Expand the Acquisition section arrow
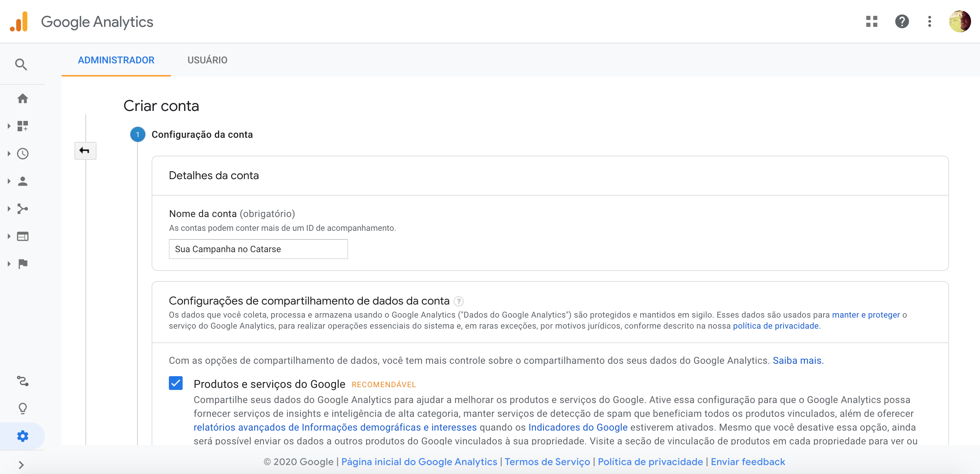The height and width of the screenshot is (474, 980). point(9,209)
